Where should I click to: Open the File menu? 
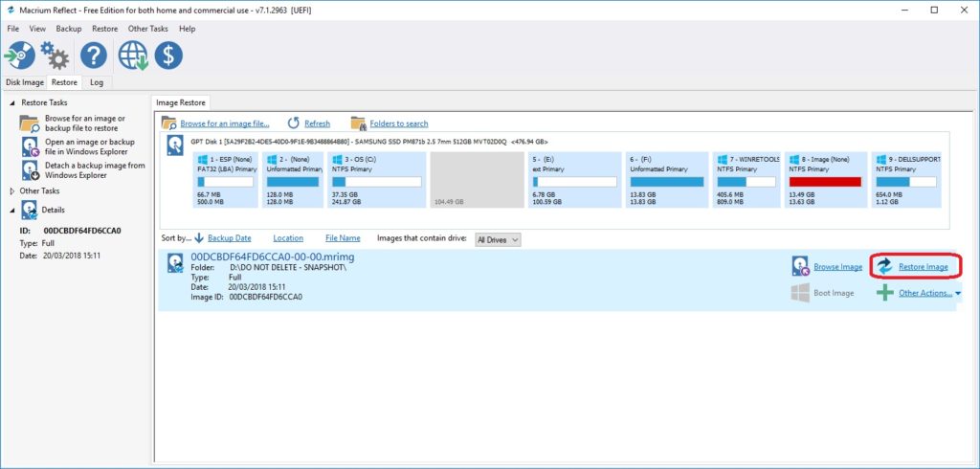(x=13, y=29)
